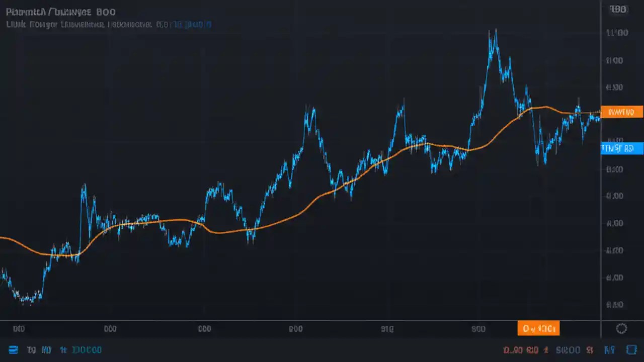The image size is (644, 362).
Task: Toggle the auto-scale price setting
Action: point(609,350)
